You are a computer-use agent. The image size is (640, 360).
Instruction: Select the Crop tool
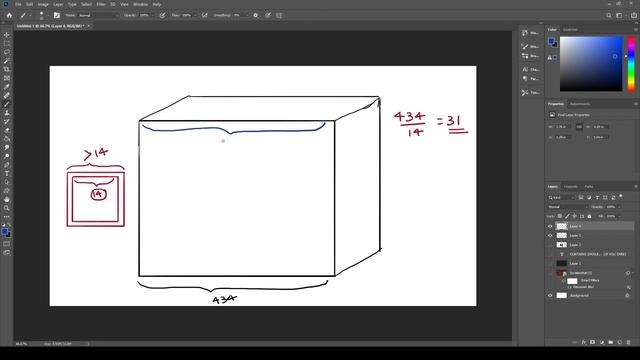coord(7,69)
